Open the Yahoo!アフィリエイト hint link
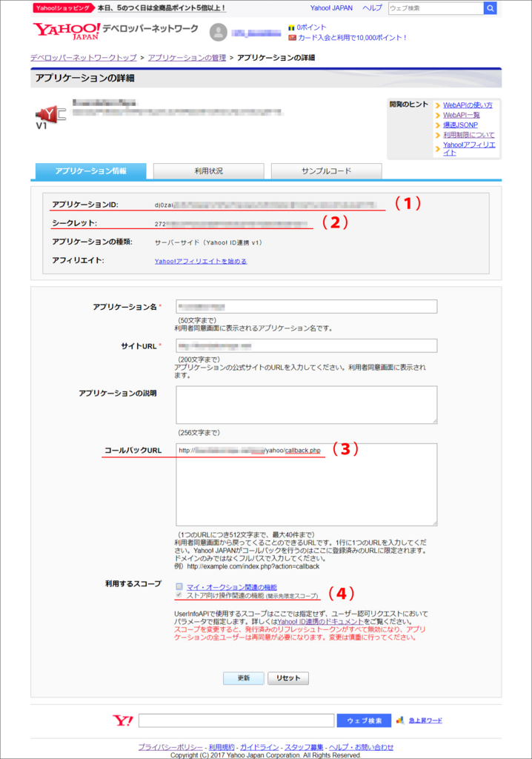 pyautogui.click(x=469, y=148)
